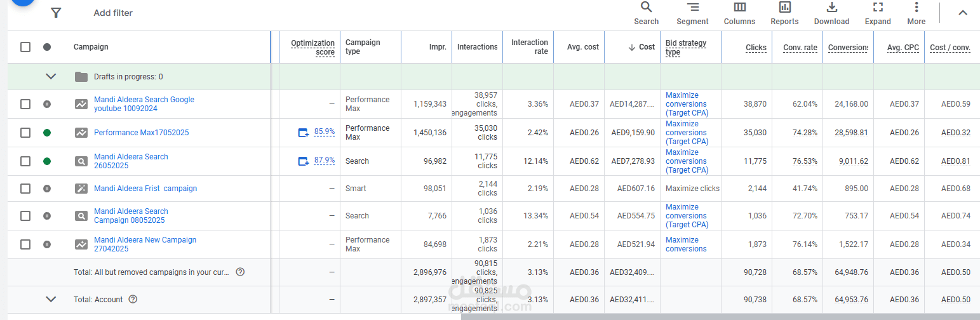
Task: Click the help icon beside Total: Account
Action: pyautogui.click(x=133, y=300)
